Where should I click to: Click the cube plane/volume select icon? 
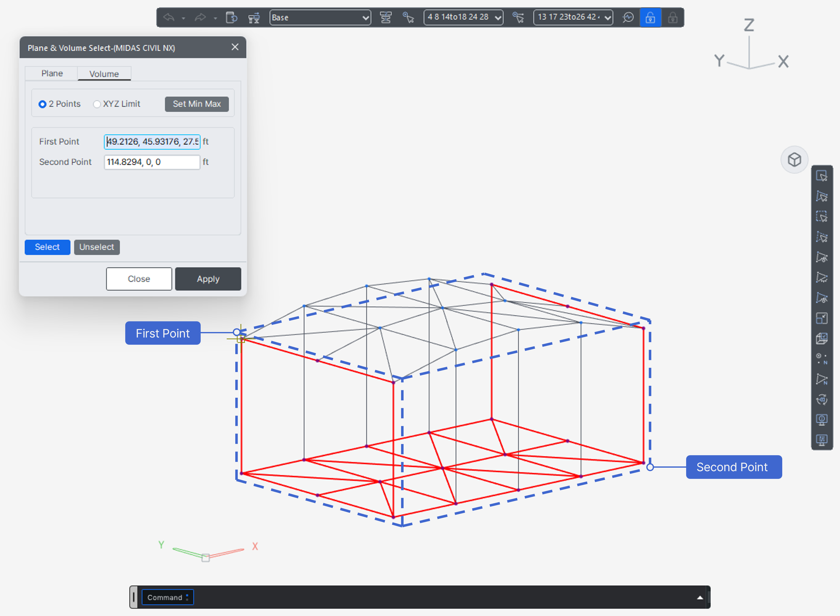pos(821,338)
